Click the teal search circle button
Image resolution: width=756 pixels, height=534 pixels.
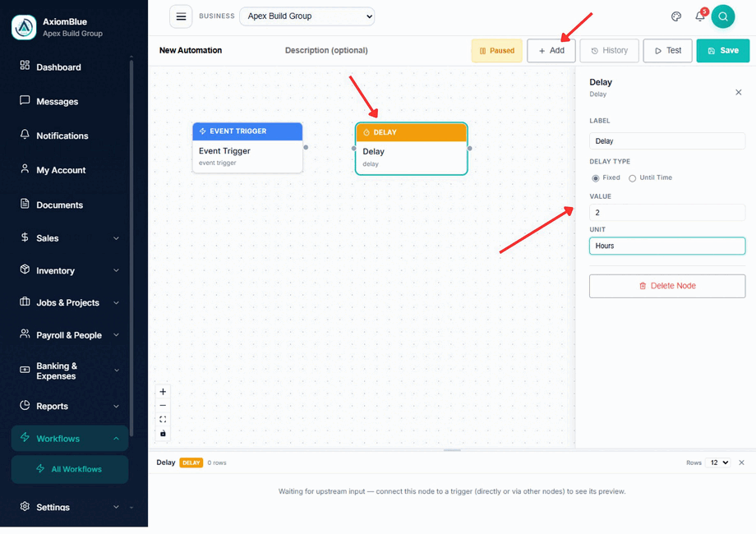coord(723,16)
